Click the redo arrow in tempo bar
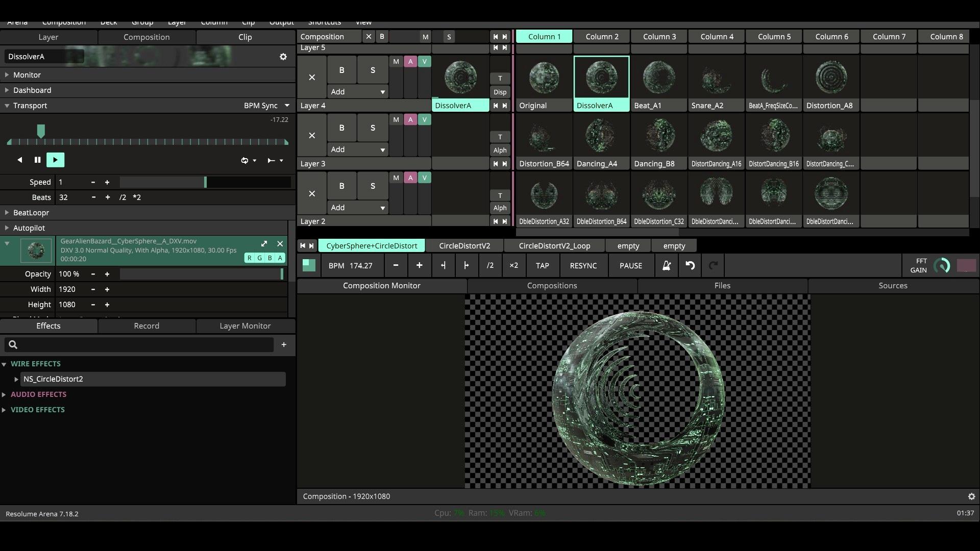The width and height of the screenshot is (980, 551). click(713, 265)
